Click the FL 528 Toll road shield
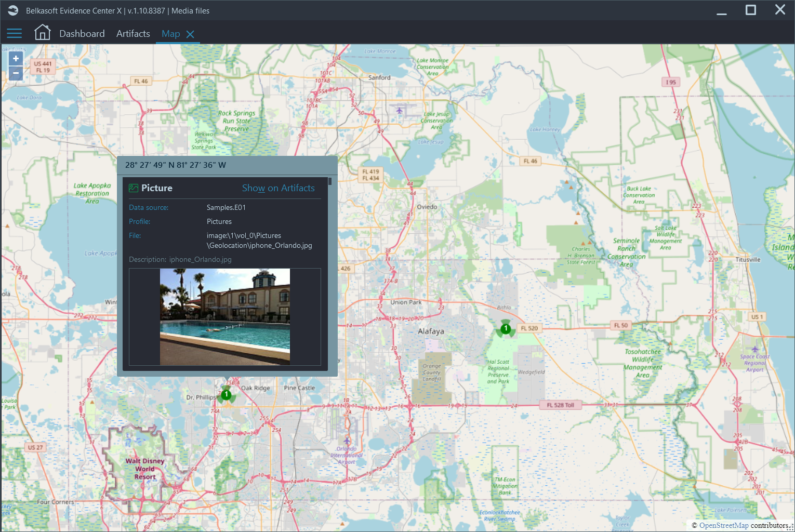 pos(560,405)
